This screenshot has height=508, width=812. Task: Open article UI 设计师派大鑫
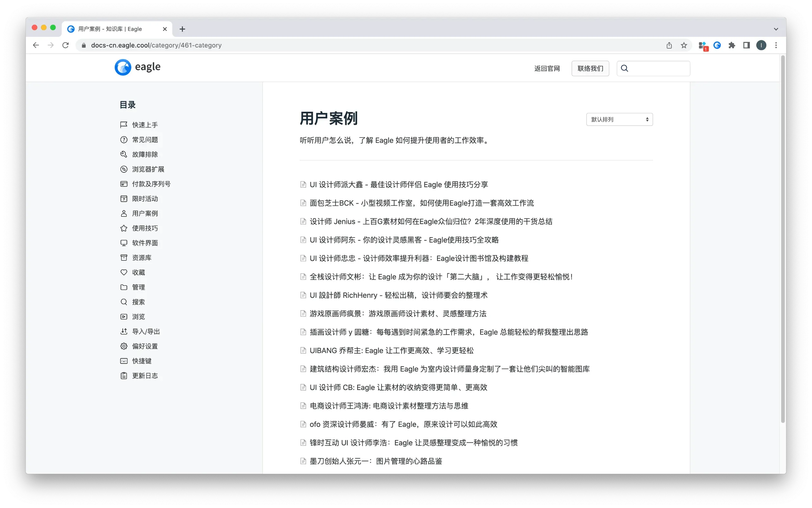(x=399, y=184)
